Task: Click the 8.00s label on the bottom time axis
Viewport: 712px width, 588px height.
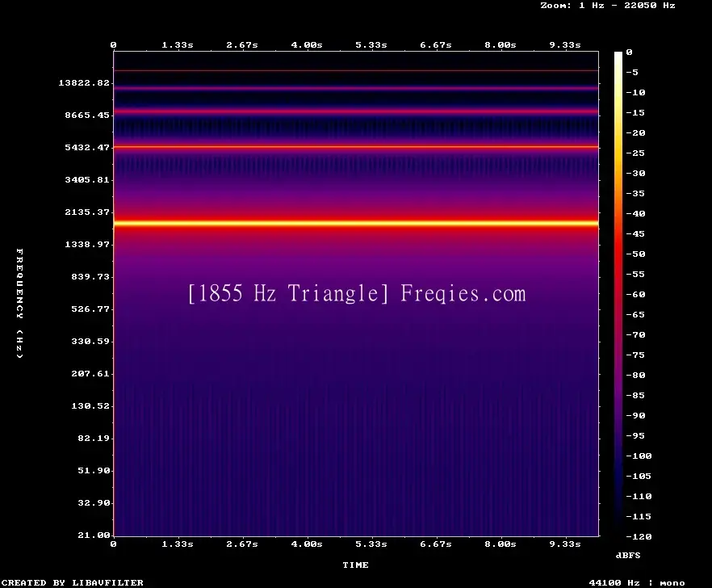Action: point(500,544)
